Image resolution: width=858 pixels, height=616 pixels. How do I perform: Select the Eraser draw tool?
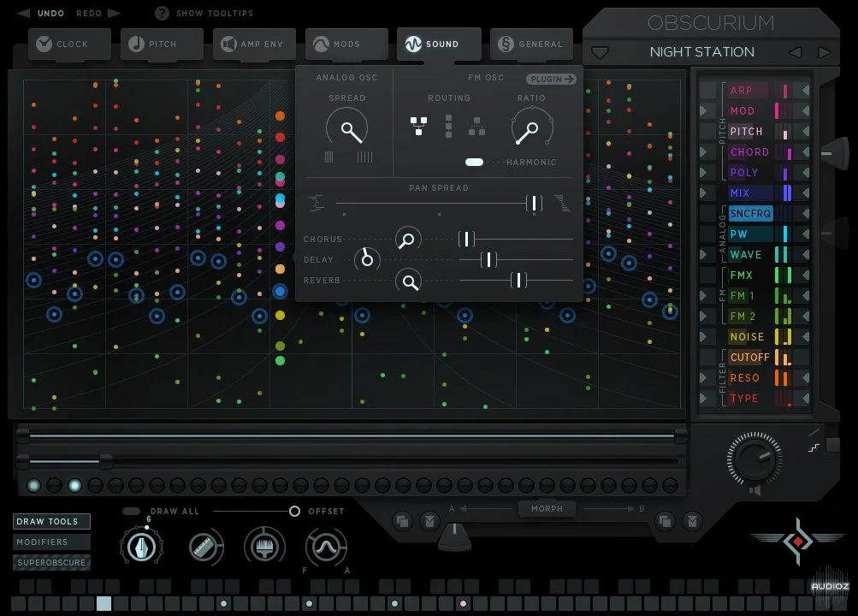(x=204, y=547)
